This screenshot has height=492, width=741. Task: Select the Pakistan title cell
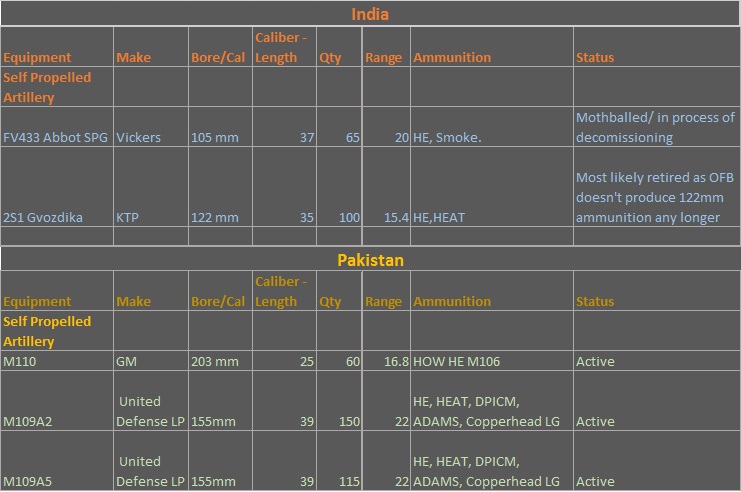(x=370, y=259)
